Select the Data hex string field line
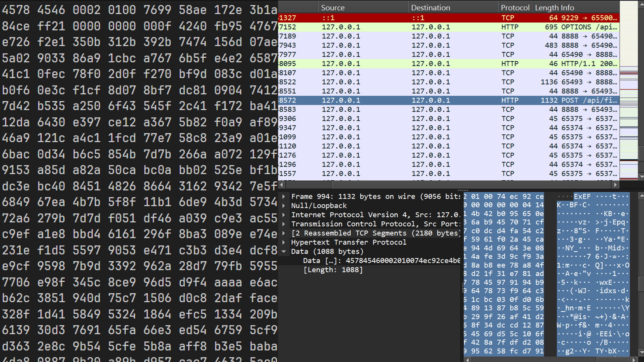This screenshot has height=362, width=644. point(377,261)
